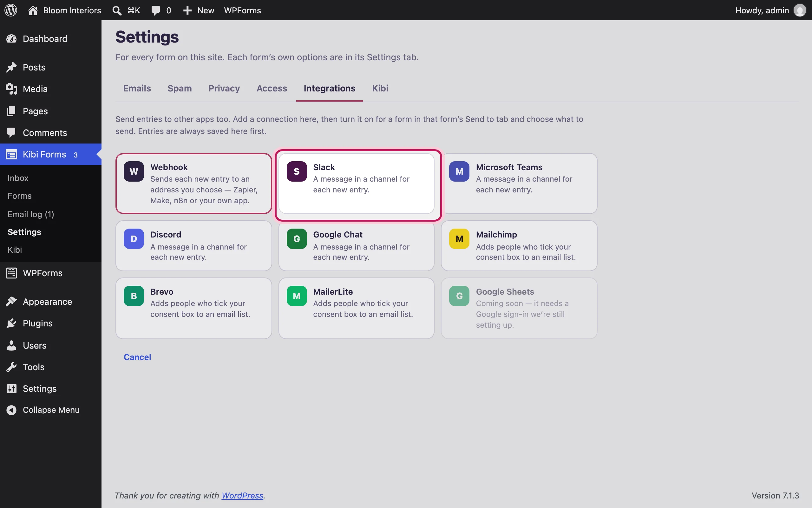The width and height of the screenshot is (812, 508).
Task: Open the WordPress footer link
Action: click(x=242, y=496)
